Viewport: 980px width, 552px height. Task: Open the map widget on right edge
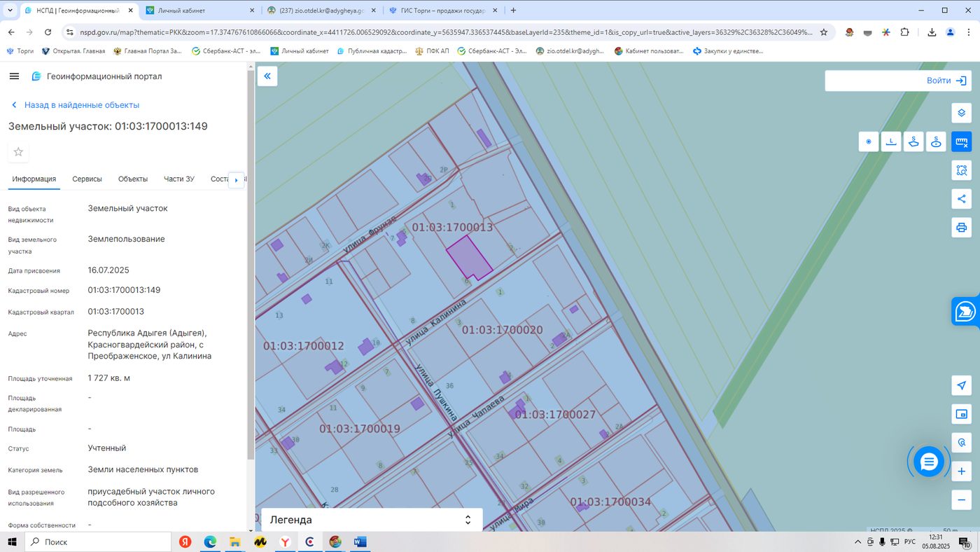coord(966,311)
